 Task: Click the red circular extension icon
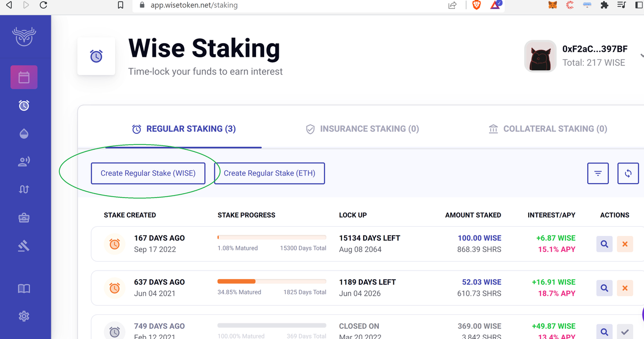click(x=570, y=5)
